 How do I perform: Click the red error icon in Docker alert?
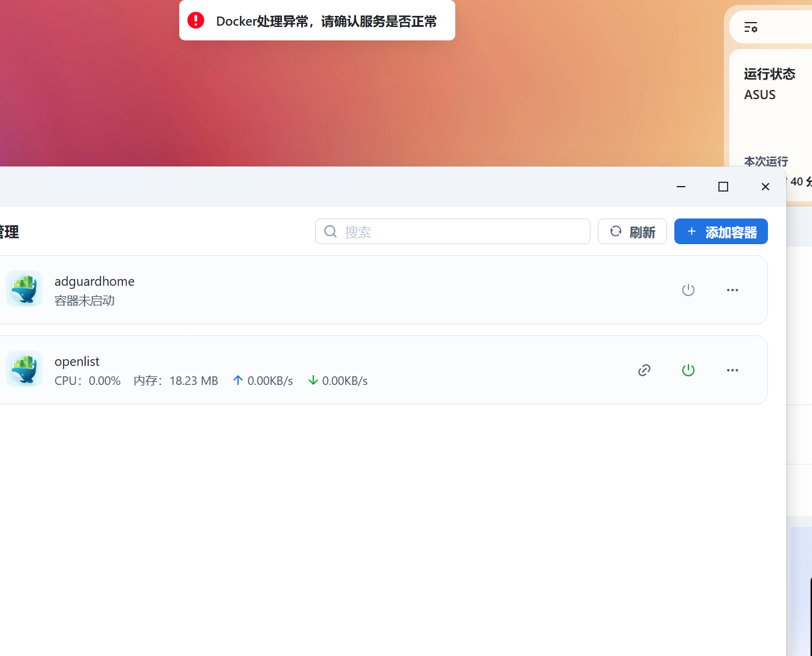click(196, 20)
